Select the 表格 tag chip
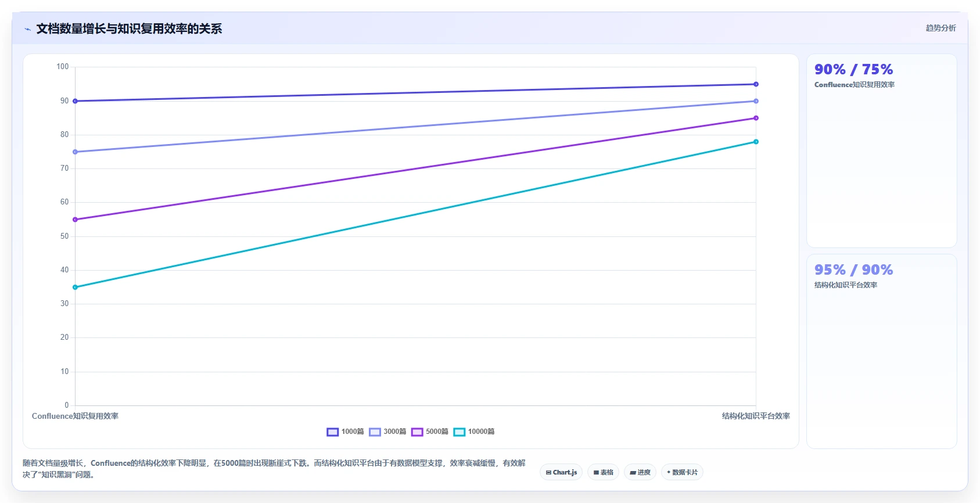Viewport: 980px width, 503px height. coord(603,472)
